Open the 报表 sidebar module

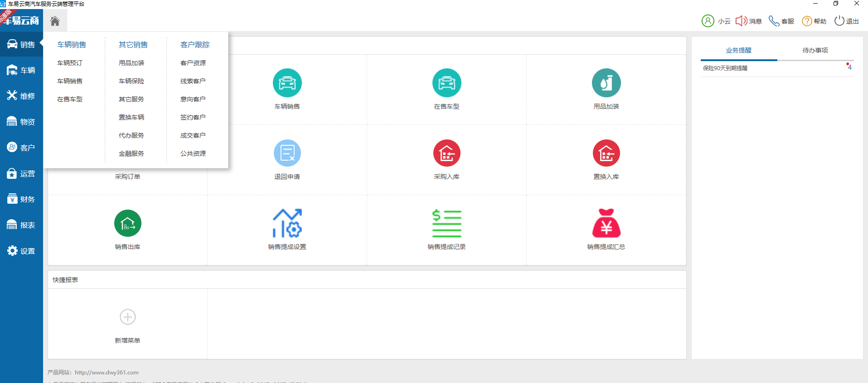point(21,225)
